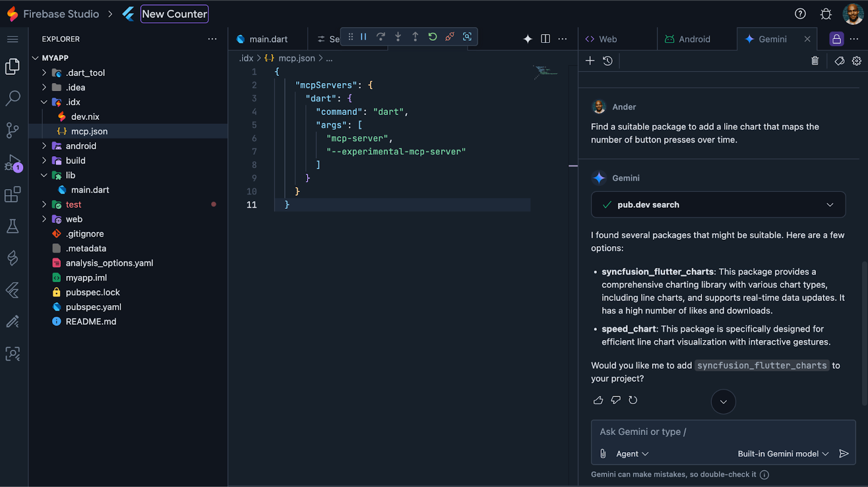Image resolution: width=868 pixels, height=487 pixels.
Task: Give thumbs down to Gemini response
Action: click(616, 400)
